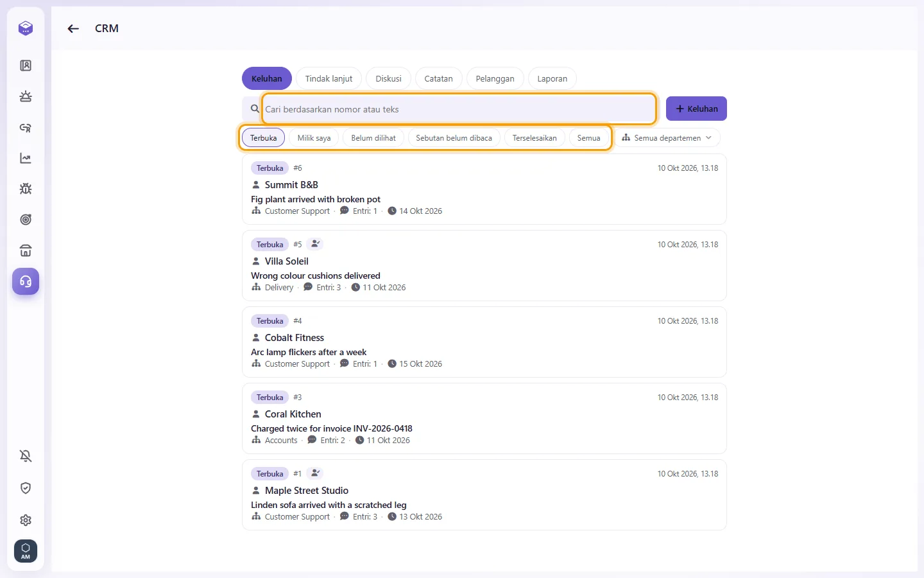The width and height of the screenshot is (924, 578).
Task: Open the line chart analytics sidebar icon
Action: pyautogui.click(x=26, y=158)
